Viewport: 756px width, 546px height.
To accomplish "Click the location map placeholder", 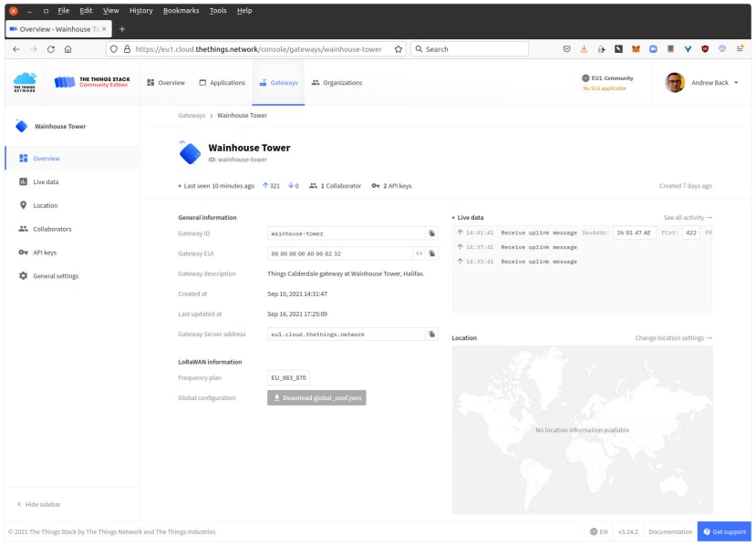I will pyautogui.click(x=583, y=430).
